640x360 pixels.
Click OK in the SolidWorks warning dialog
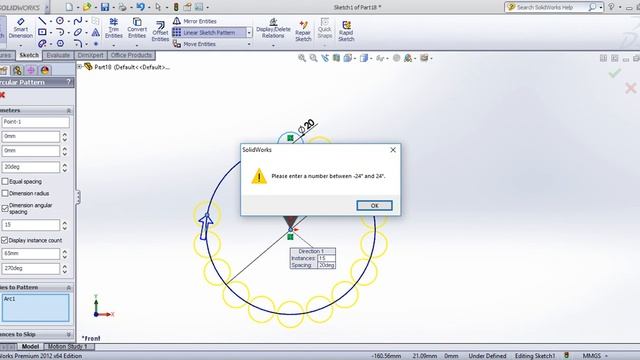pos(374,205)
